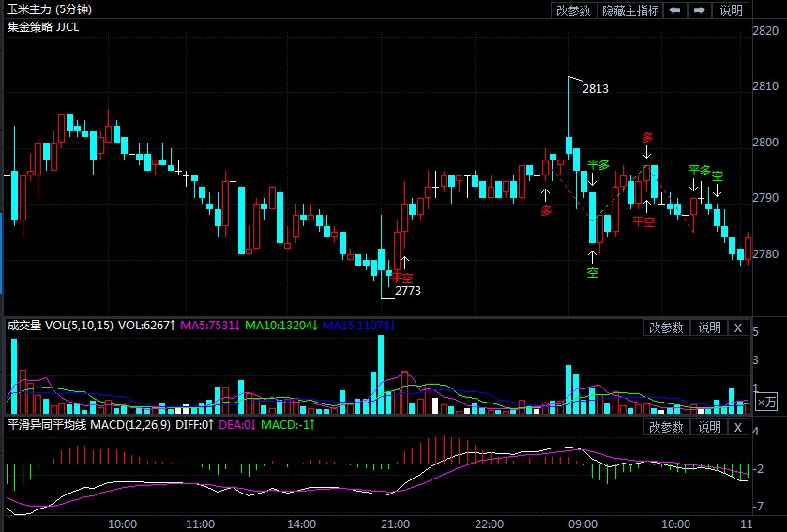The height and width of the screenshot is (532, 787).
Task: Click the 成交量 VOL(5,10,15) indicator label
Action: click(x=60, y=326)
